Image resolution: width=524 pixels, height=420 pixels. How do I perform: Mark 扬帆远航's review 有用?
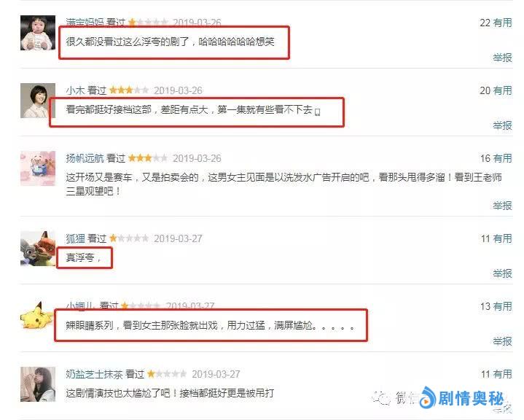click(x=502, y=158)
